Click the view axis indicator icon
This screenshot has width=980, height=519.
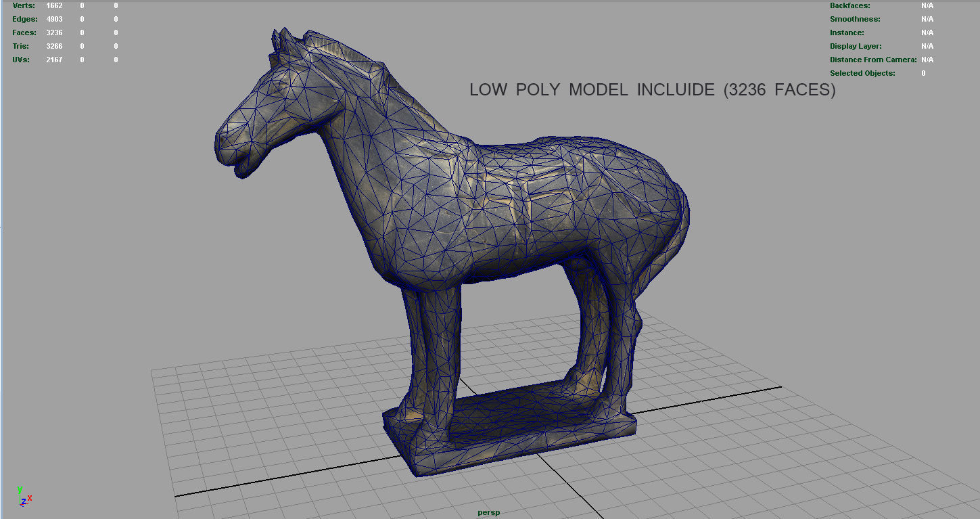point(25,497)
